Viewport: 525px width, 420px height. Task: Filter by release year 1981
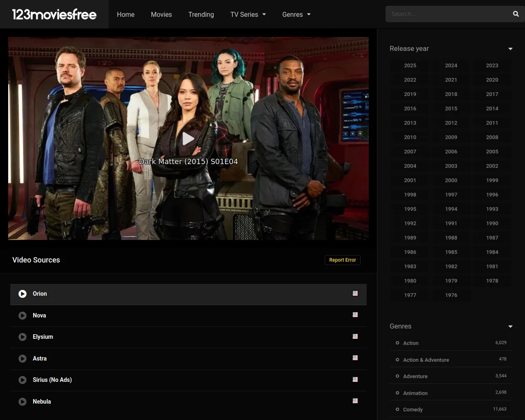[x=492, y=267]
